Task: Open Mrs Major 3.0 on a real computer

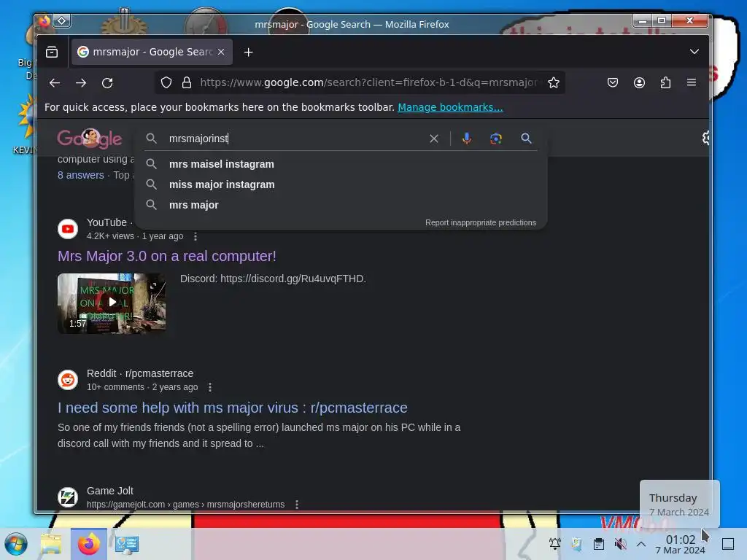Action: pyautogui.click(x=167, y=256)
